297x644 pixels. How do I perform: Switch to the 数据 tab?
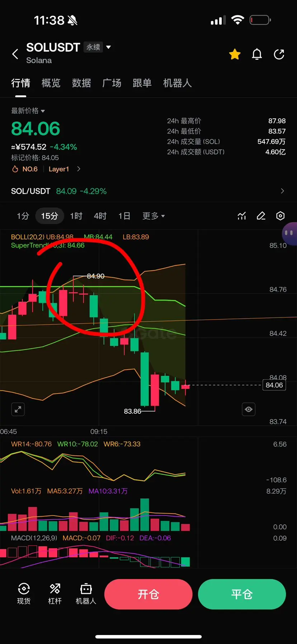pyautogui.click(x=81, y=83)
